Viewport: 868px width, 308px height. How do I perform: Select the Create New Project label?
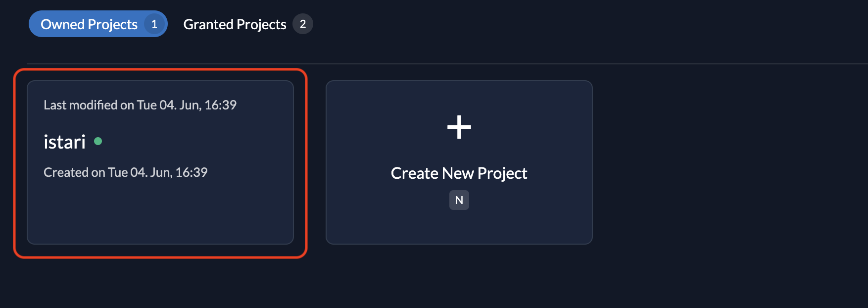[459, 173]
